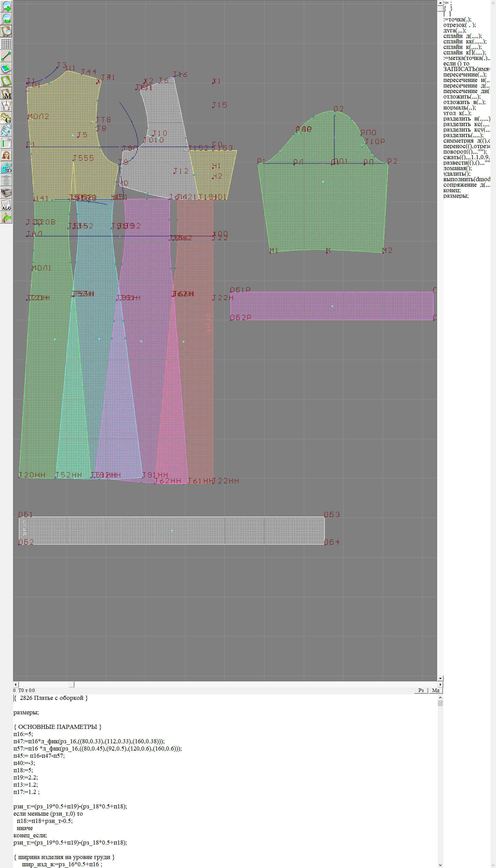Insert the 'удалить();' command

pos(457,174)
